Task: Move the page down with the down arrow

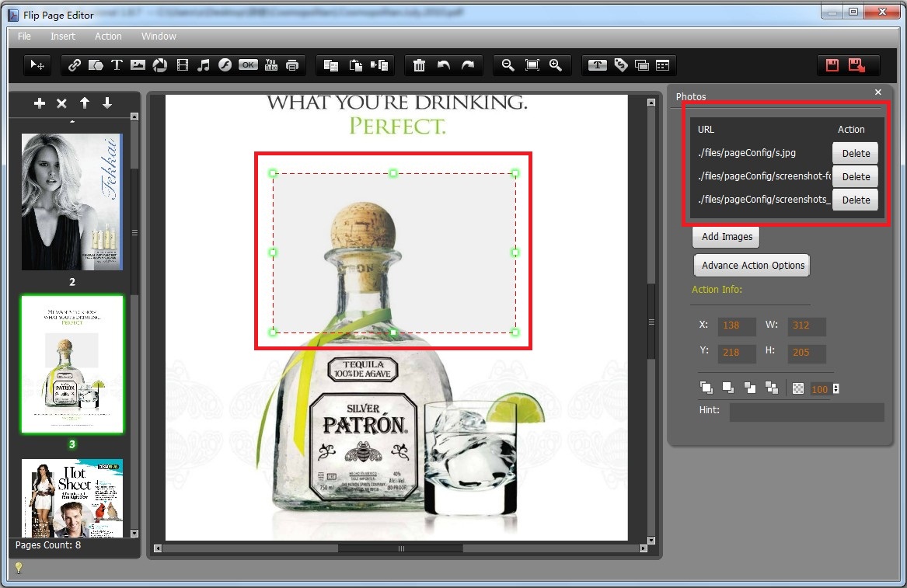Action: click(x=107, y=103)
